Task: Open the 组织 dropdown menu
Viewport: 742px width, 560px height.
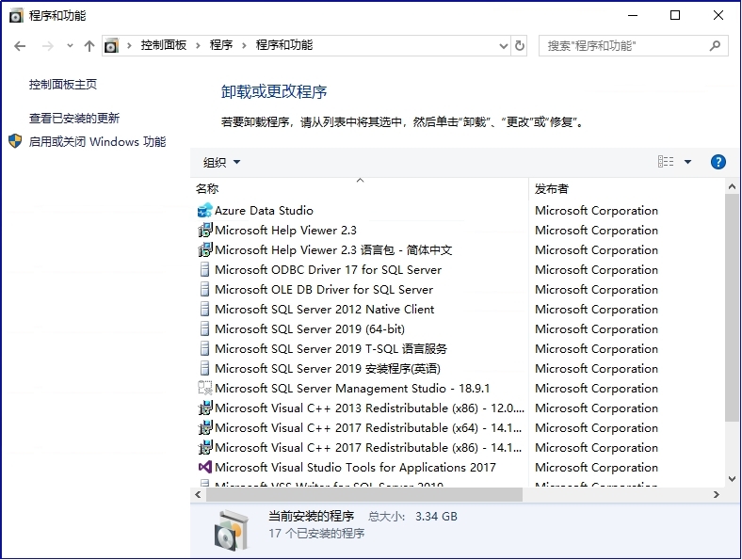Action: pyautogui.click(x=221, y=162)
